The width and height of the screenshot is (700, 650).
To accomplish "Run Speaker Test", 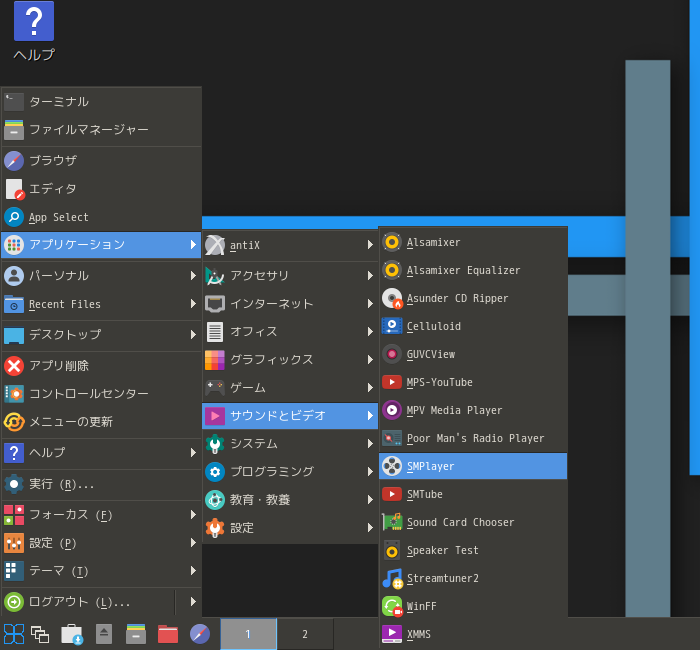I will click(473, 550).
